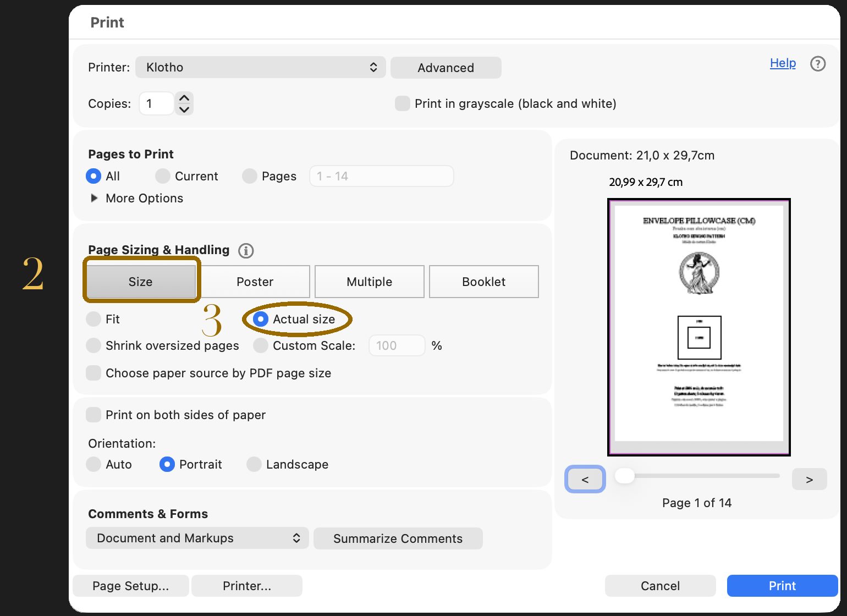847x616 pixels.
Task: Open Page Setup dialog
Action: click(131, 586)
